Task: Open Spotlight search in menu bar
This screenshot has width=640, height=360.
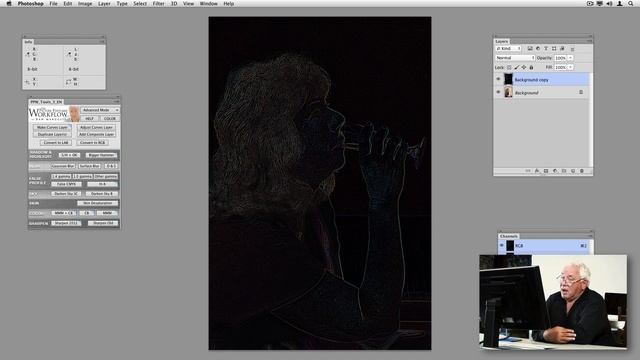Action: pos(631,4)
